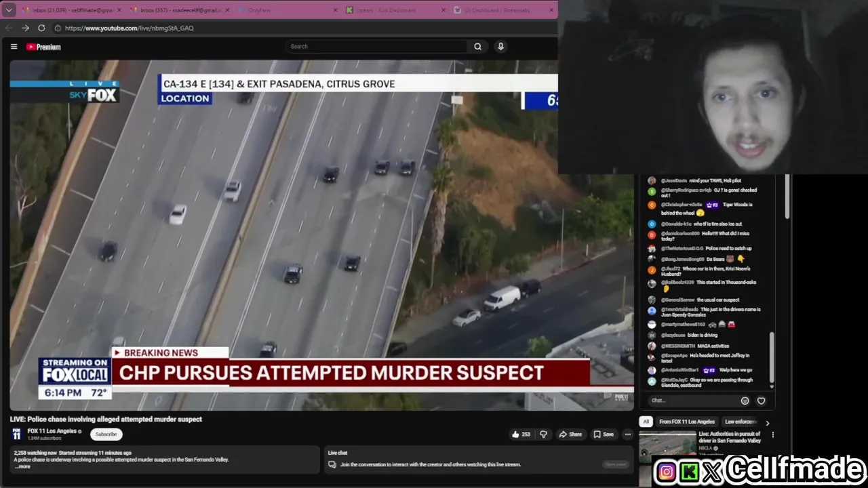
Task: Open @JesalDavin chat avatar
Action: (x=652, y=181)
